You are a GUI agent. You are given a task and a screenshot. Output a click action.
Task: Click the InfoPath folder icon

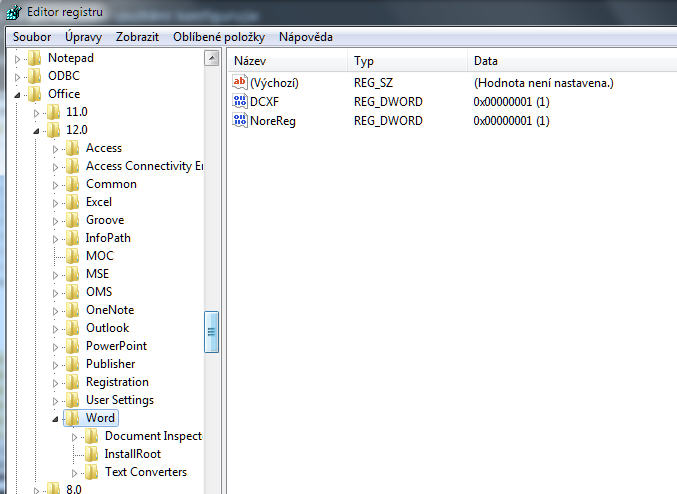point(73,238)
